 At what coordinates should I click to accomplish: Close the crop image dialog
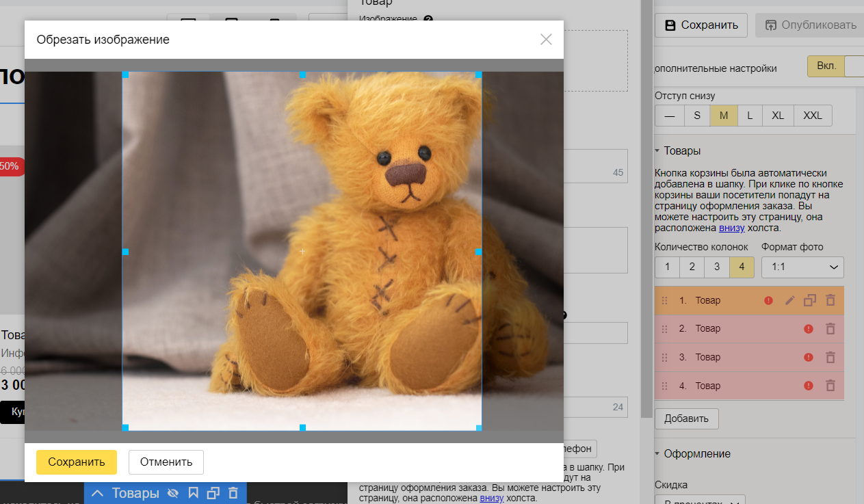click(546, 39)
